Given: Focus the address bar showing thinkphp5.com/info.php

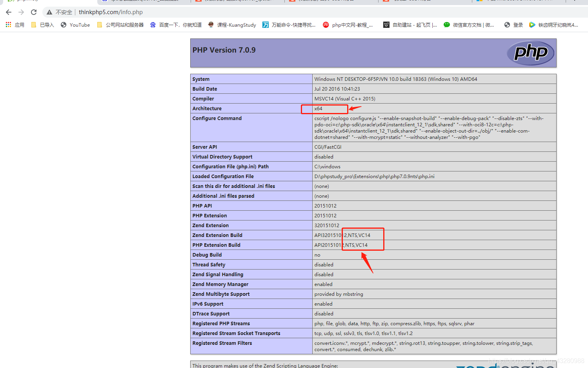Looking at the screenshot, I should (111, 12).
